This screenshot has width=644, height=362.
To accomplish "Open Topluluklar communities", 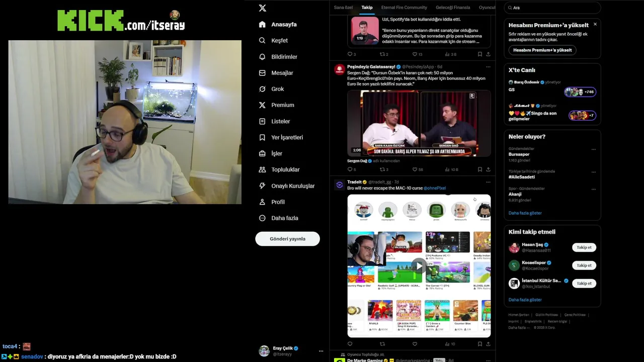I will tap(279, 169).
